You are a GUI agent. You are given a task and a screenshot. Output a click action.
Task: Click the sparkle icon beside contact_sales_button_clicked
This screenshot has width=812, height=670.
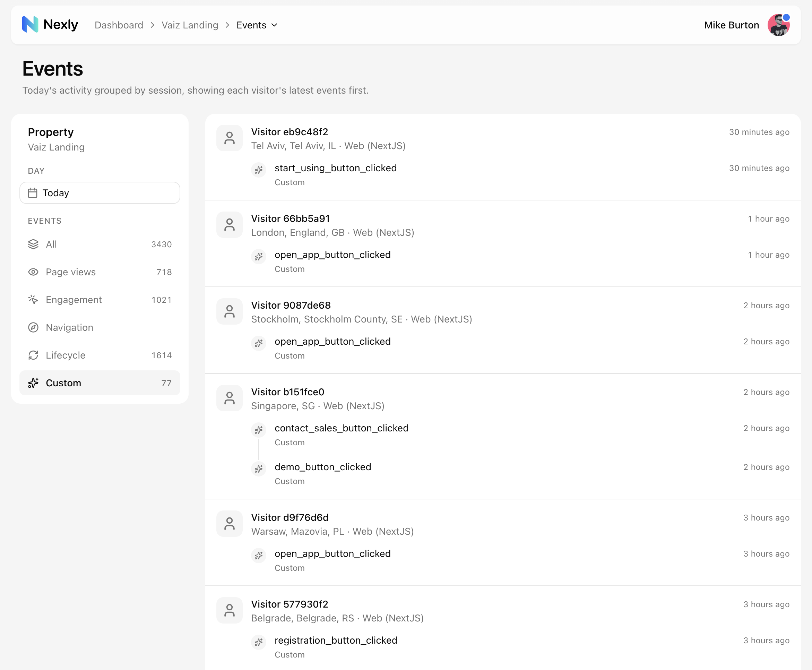point(259,430)
